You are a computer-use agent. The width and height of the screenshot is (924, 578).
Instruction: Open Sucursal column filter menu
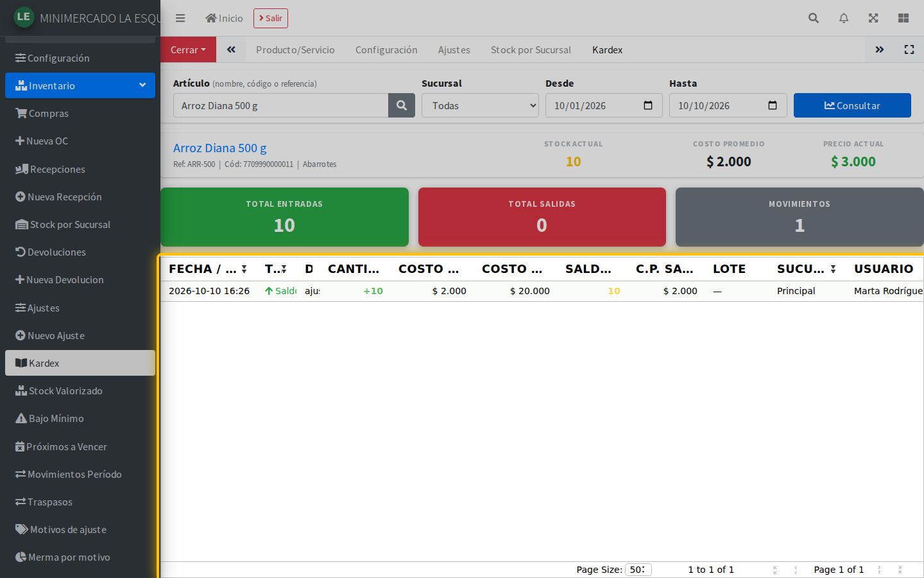[833, 269]
